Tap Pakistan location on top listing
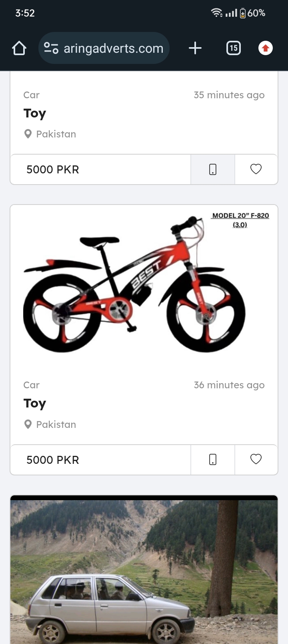The height and width of the screenshot is (644, 288). click(x=50, y=134)
